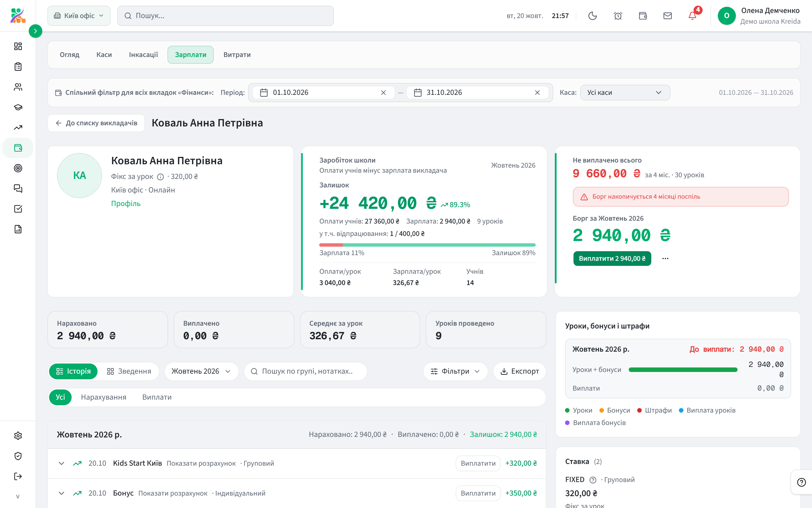Switch to the Інкасації tab
This screenshot has height=508, width=812.
(x=143, y=55)
